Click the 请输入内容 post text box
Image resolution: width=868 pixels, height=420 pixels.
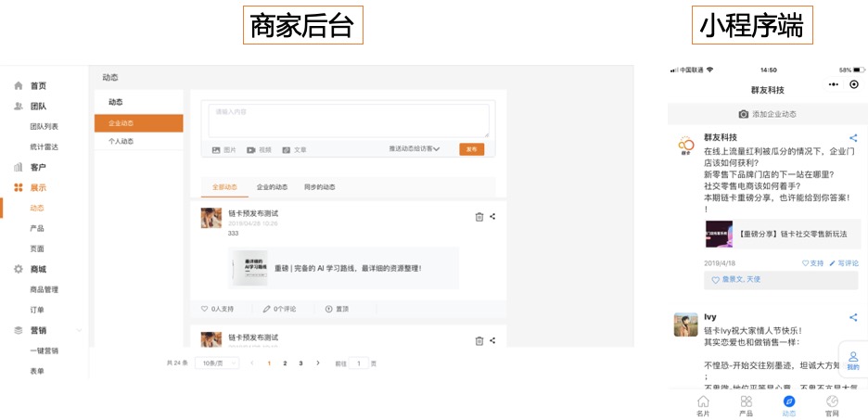click(347, 119)
